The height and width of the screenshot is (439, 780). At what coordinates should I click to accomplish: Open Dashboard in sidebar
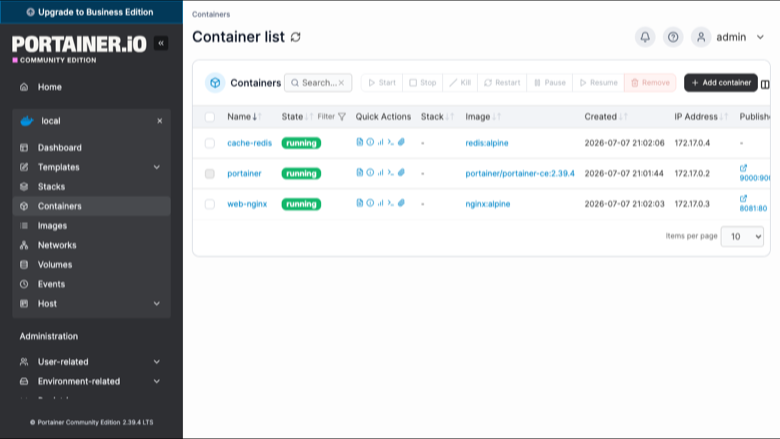[x=92, y=148]
